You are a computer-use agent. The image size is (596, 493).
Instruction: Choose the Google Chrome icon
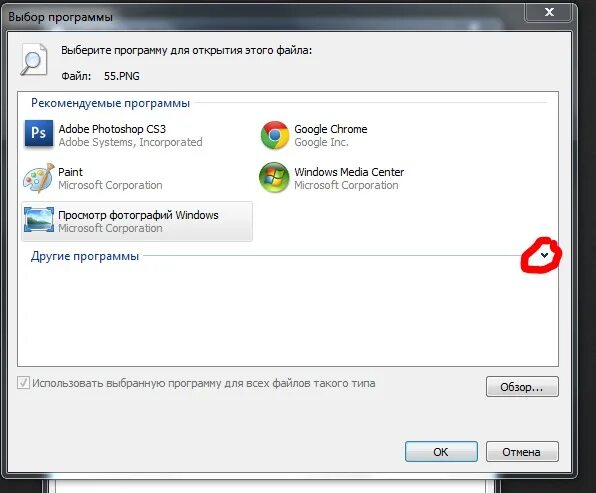pyautogui.click(x=274, y=135)
